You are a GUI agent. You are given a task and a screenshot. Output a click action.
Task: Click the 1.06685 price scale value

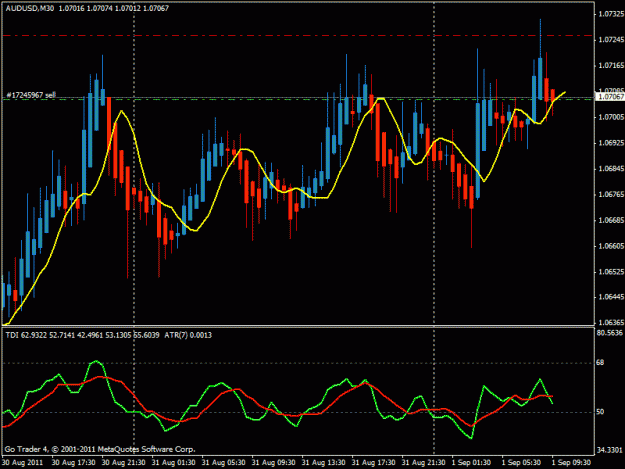point(611,220)
